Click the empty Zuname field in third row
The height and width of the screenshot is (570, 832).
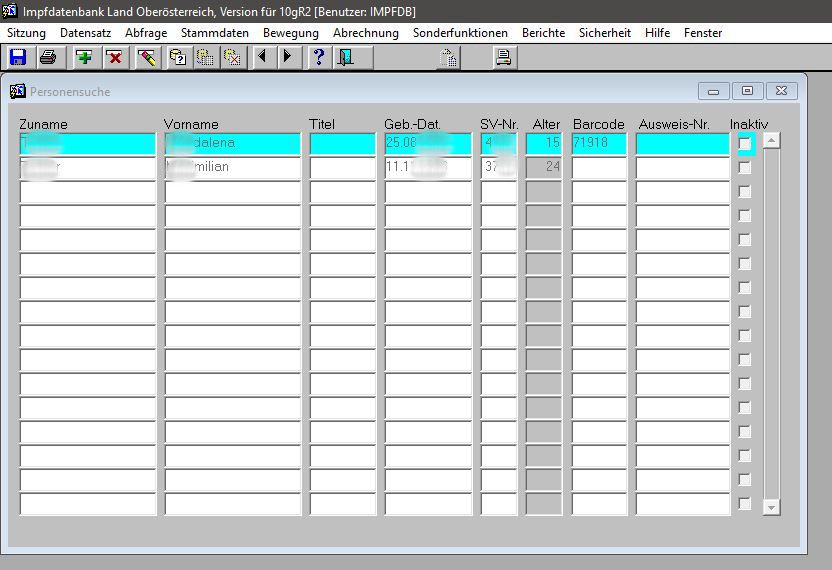coord(88,192)
